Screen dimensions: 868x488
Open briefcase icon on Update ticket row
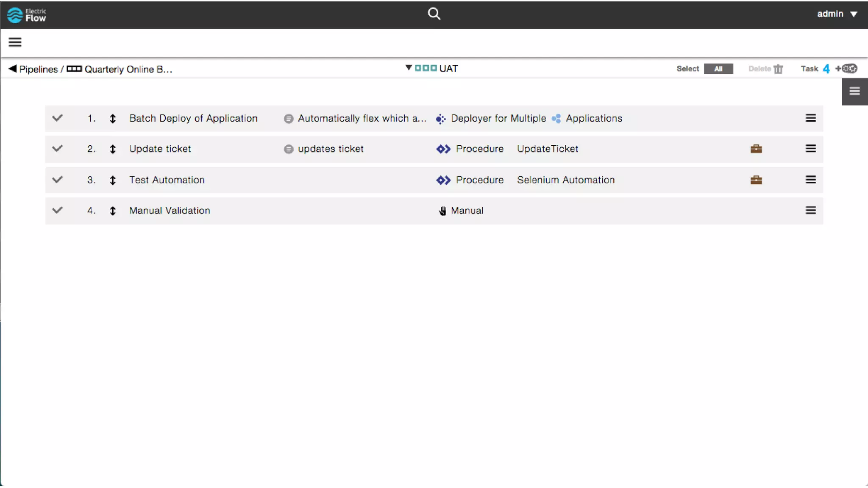coord(756,149)
